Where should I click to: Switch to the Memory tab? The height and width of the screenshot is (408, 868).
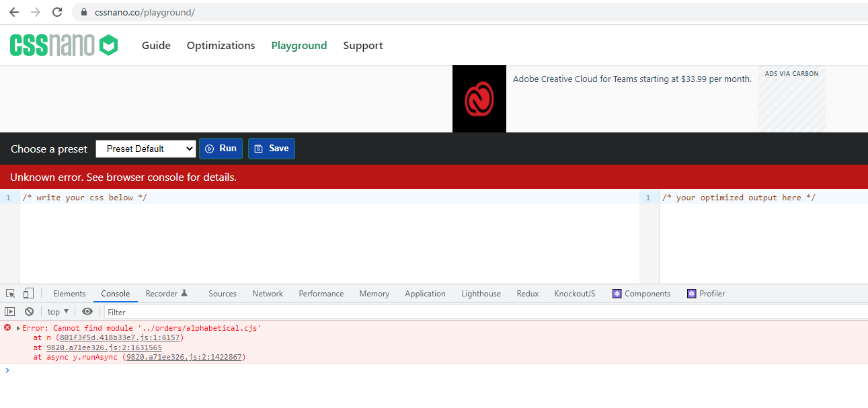tap(374, 294)
